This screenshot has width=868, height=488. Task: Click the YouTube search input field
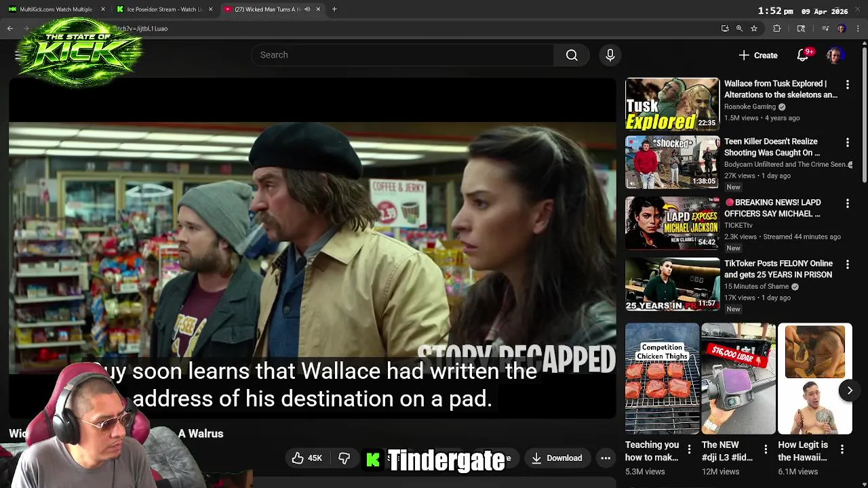(402, 55)
